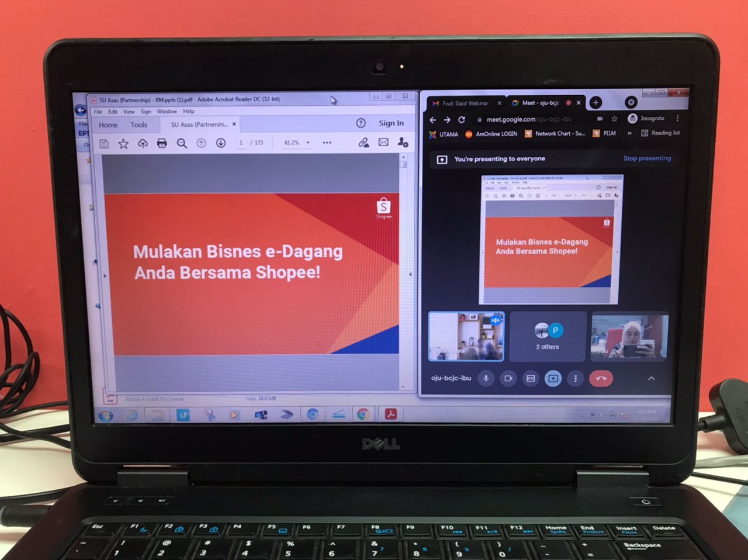
Task: Click Sign In in Acrobat
Action: [x=391, y=123]
